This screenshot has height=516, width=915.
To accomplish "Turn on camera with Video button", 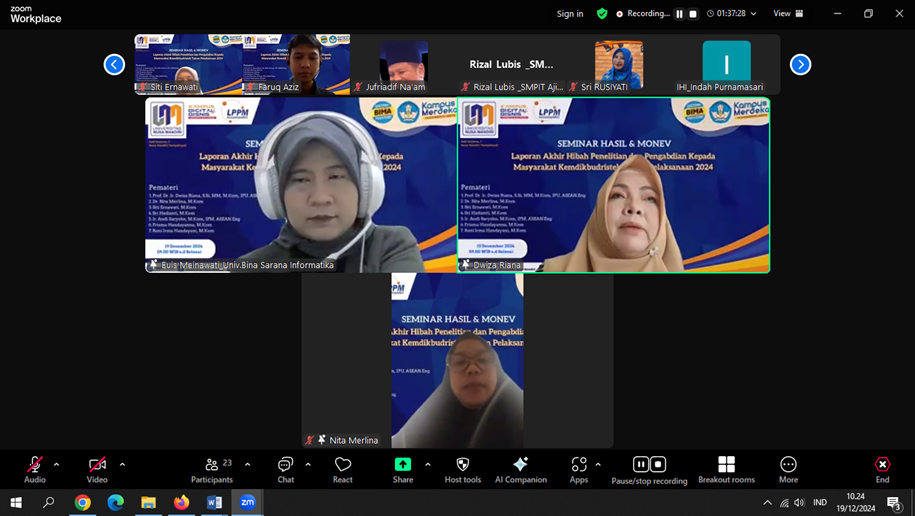I will pos(97,468).
